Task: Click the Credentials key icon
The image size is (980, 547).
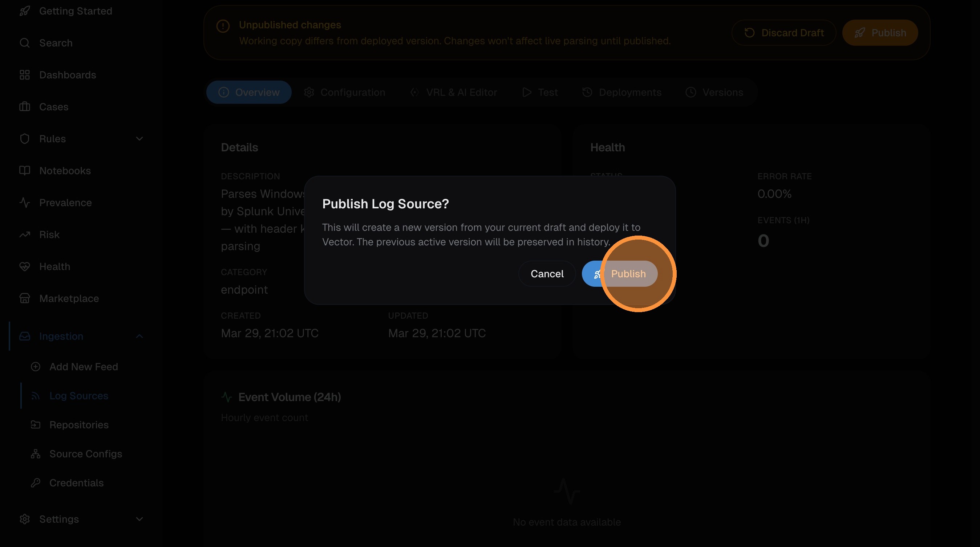Action: tap(35, 483)
